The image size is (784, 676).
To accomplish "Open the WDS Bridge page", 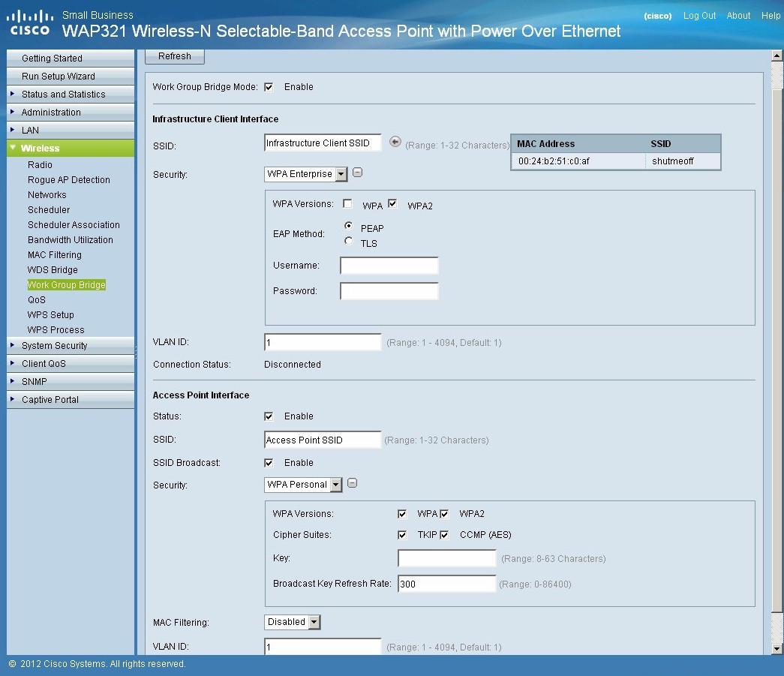I will pyautogui.click(x=53, y=270).
